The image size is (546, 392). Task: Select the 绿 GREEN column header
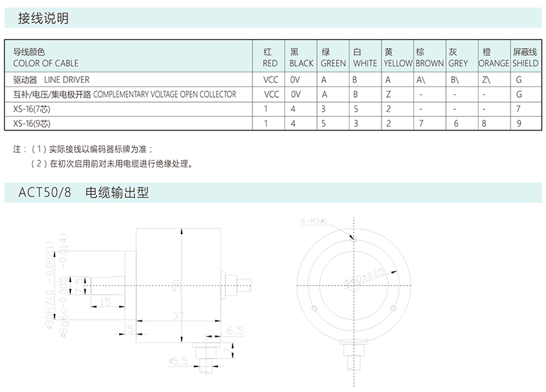pos(333,57)
